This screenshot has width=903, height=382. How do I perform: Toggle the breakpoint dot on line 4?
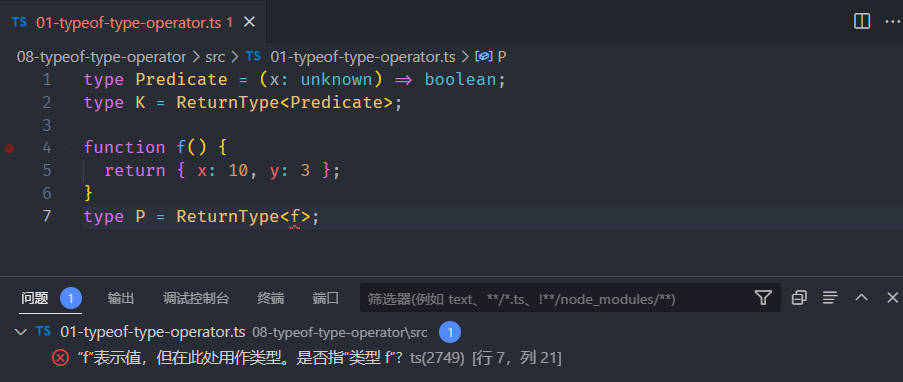click(x=9, y=148)
